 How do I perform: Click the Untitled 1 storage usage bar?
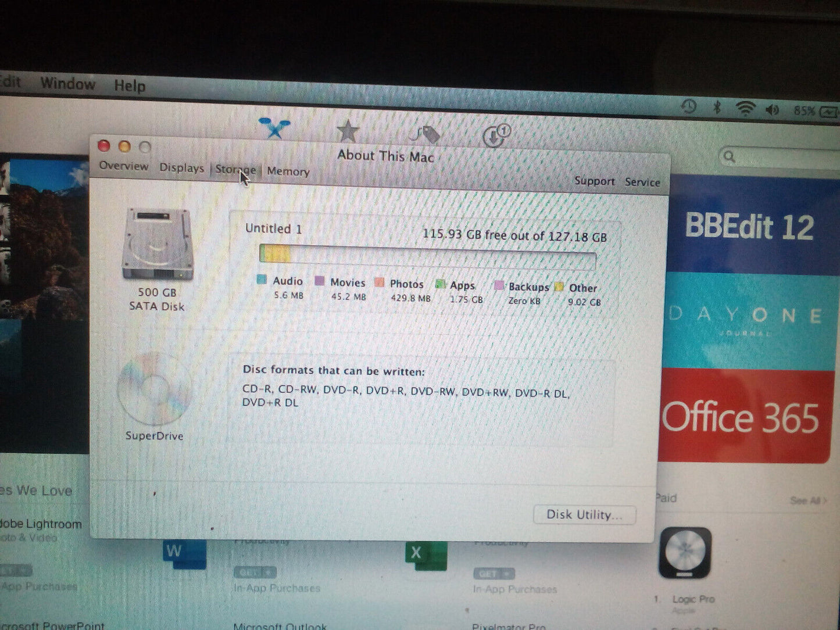[x=428, y=256]
